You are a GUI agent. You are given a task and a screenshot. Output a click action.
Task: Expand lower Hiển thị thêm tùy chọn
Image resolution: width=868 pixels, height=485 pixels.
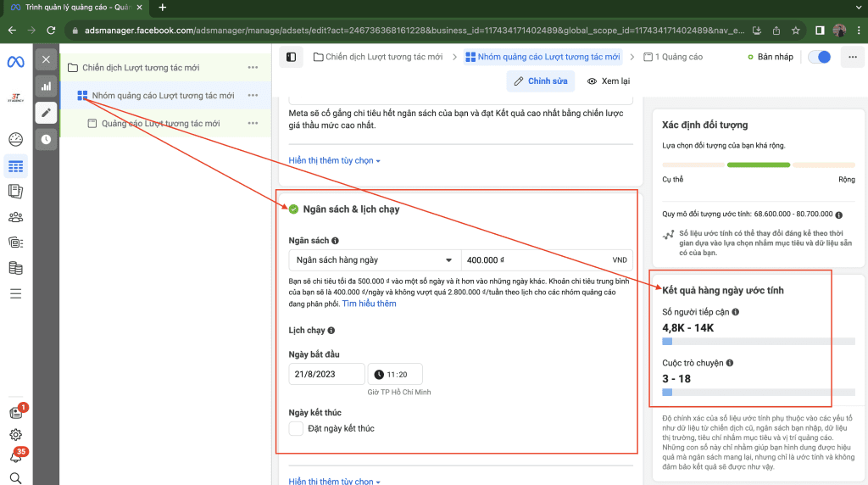[x=334, y=481]
